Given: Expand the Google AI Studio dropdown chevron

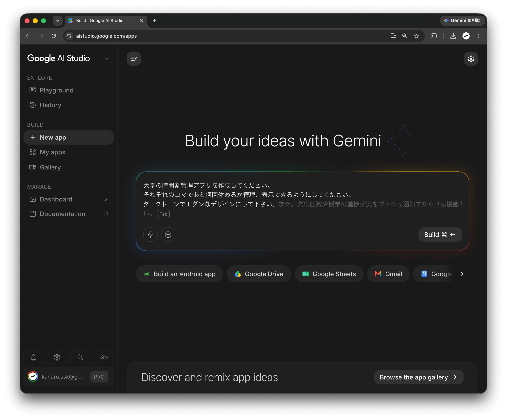Looking at the screenshot, I should pos(107,59).
